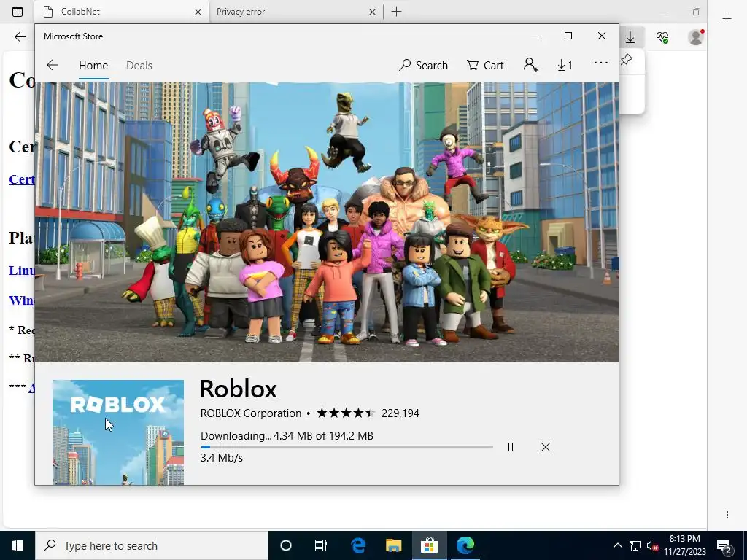Click the new Edge taskbar icon
747x560 pixels.
coord(465,545)
